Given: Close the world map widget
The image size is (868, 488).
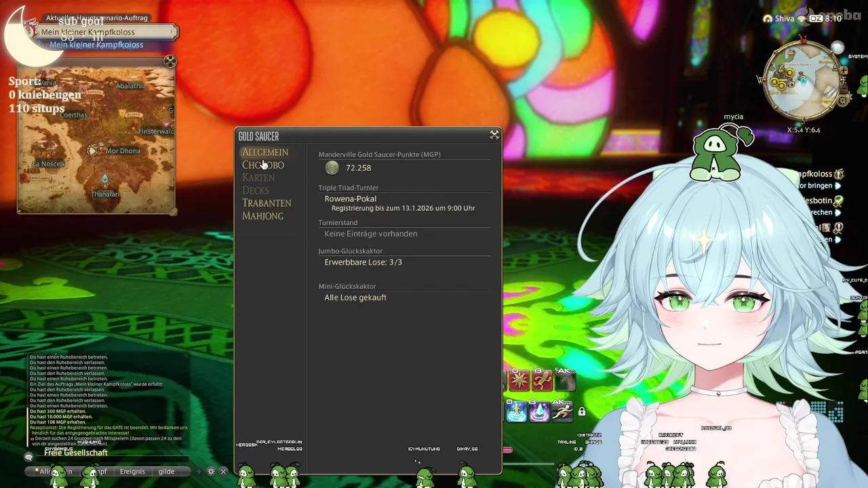Looking at the screenshot, I should (x=170, y=62).
